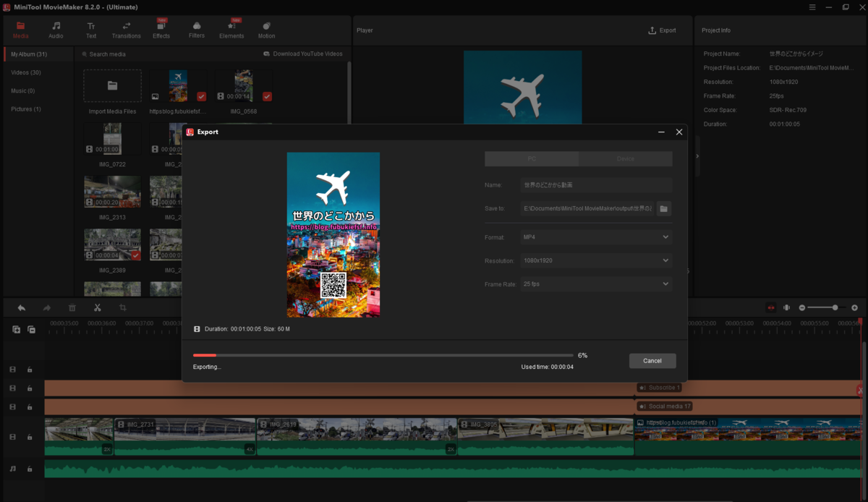Select the IMG_0722 media thumbnail
The image size is (868, 502).
pos(113,138)
